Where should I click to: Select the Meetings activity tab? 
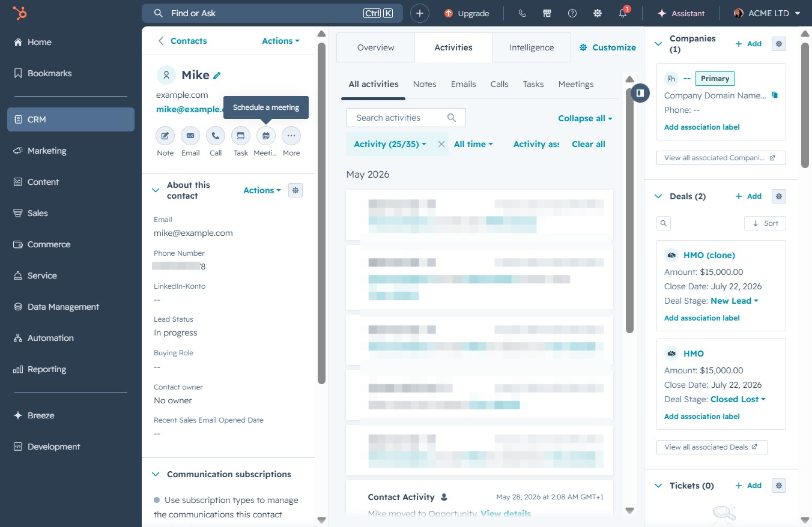pyautogui.click(x=576, y=84)
